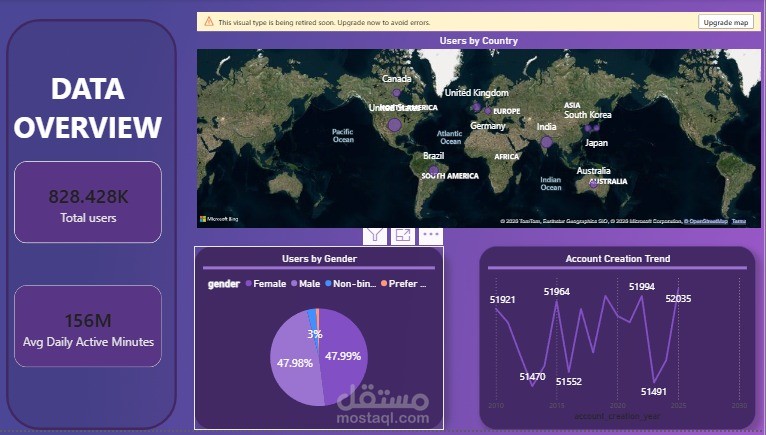Click the 51921 data label
This screenshot has width=766, height=435.
502,300
